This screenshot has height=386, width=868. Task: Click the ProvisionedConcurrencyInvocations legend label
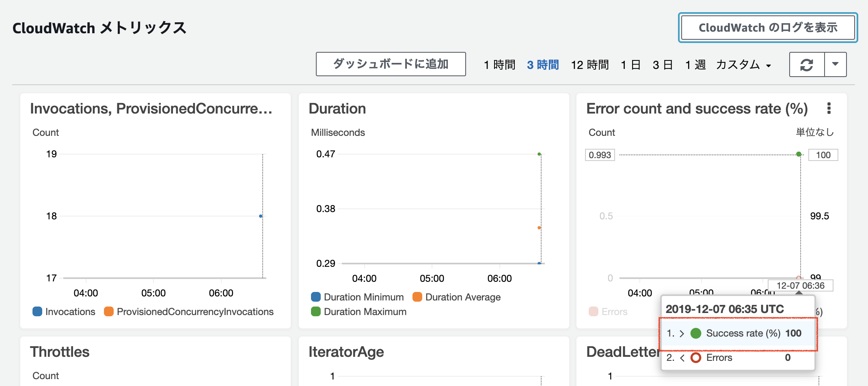[x=195, y=312]
